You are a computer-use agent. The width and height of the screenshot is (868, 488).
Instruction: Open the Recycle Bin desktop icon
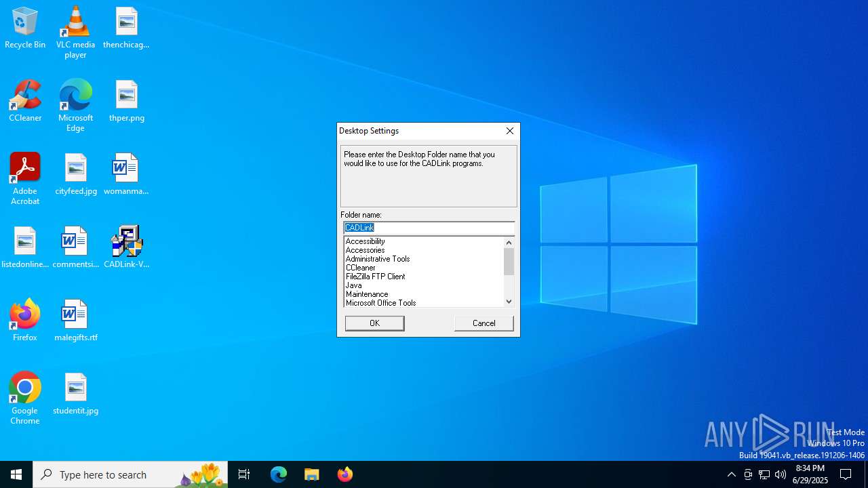[25, 28]
